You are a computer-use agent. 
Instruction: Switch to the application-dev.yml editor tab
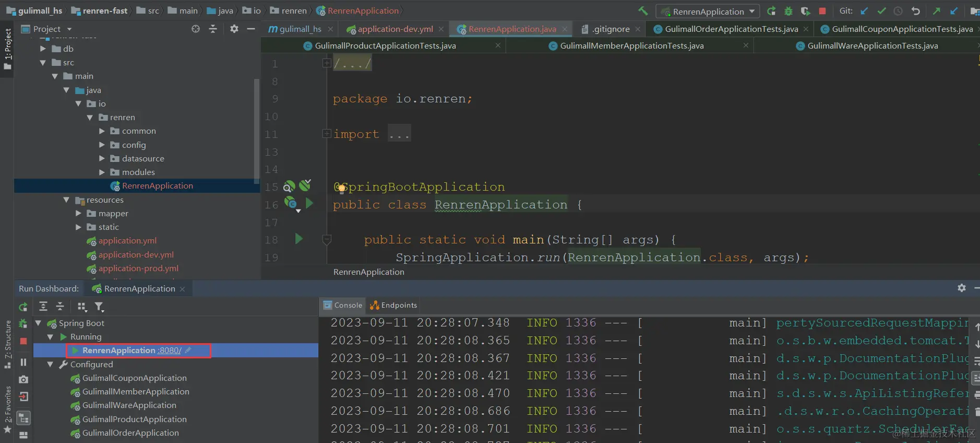pos(395,29)
